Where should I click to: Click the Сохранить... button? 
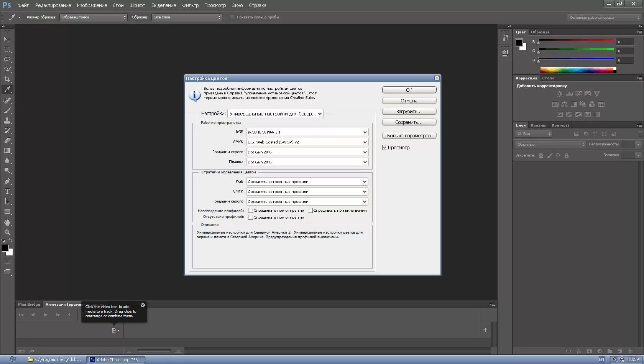[x=409, y=122]
